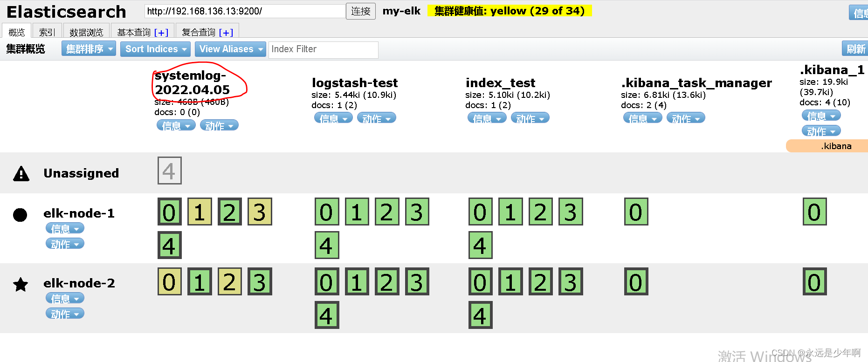
Task: Click the black circle icon for elk-node-1
Action: pyautogui.click(x=20, y=215)
